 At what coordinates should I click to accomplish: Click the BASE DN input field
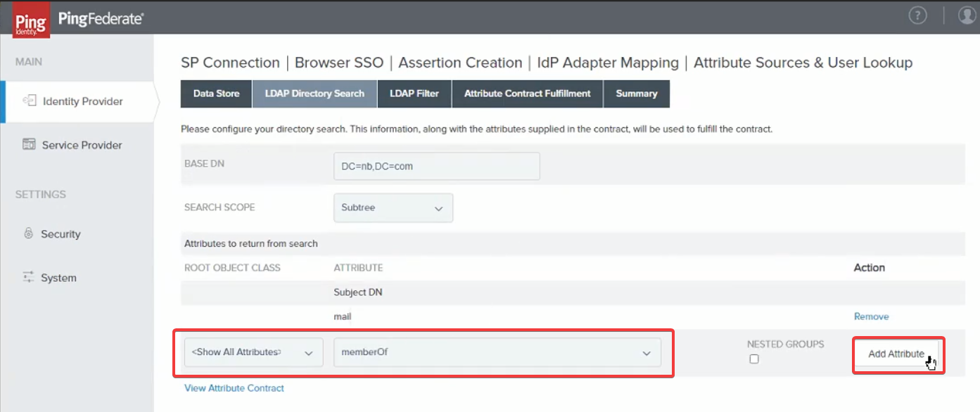pos(436,166)
